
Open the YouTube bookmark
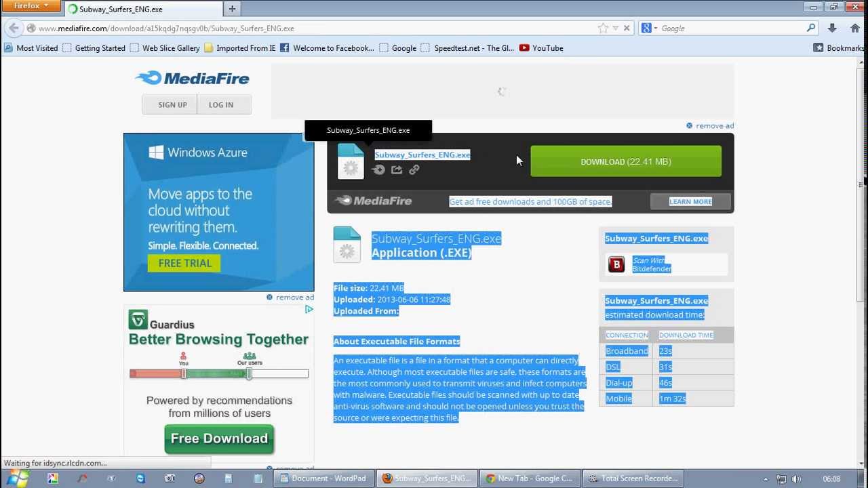(541, 48)
